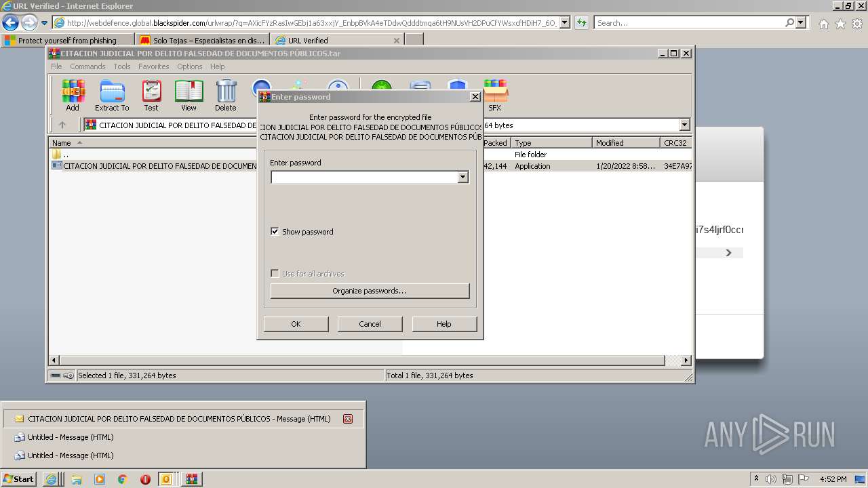Viewport: 868px width, 488px height.
Task: Sort by the Name column header
Action: pos(153,142)
